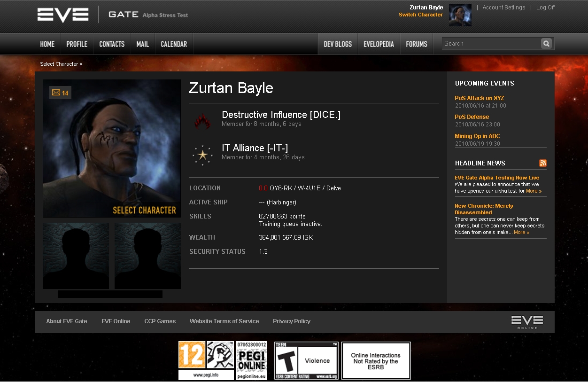Click the PEGI 12 rating badge
The image size is (588, 382).
(192, 355)
